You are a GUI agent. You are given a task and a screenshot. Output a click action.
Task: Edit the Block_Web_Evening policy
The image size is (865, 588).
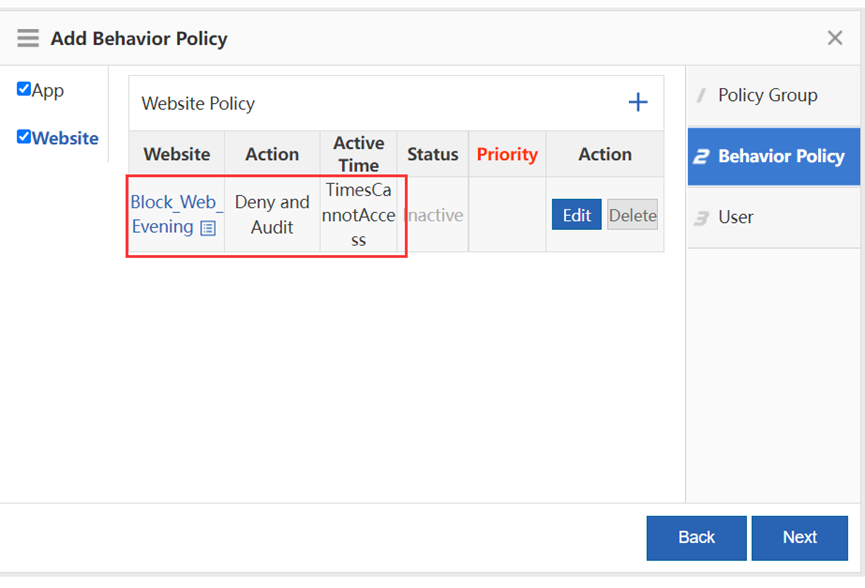(x=576, y=215)
